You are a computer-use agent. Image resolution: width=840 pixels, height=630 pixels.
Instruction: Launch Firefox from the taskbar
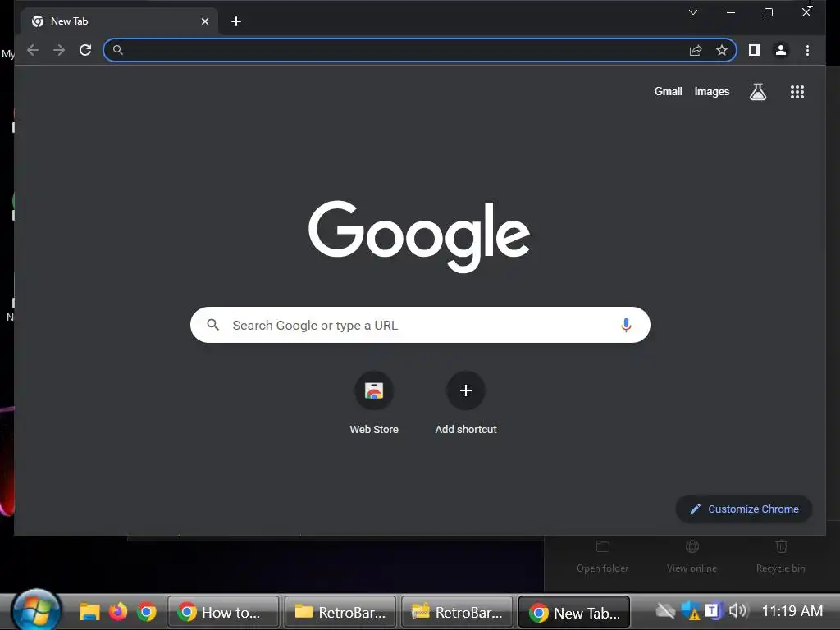point(118,611)
